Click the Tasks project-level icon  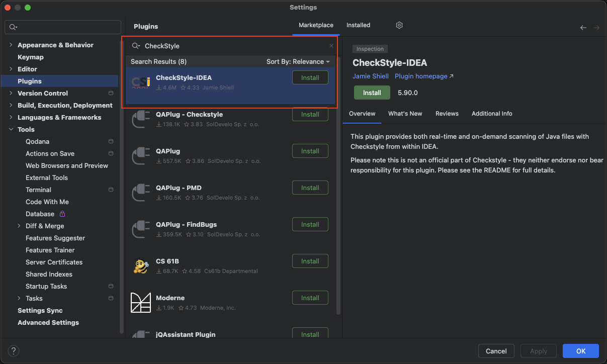click(x=111, y=298)
